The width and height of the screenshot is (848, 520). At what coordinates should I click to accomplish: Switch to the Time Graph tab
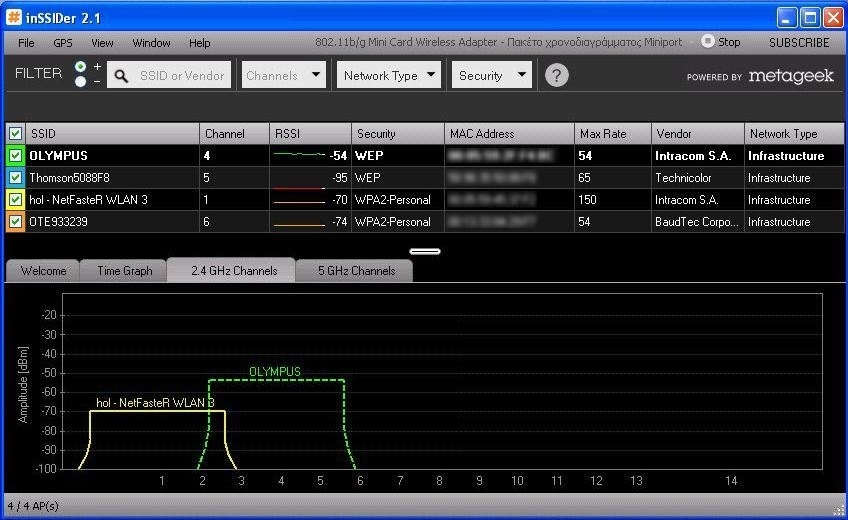coord(124,271)
